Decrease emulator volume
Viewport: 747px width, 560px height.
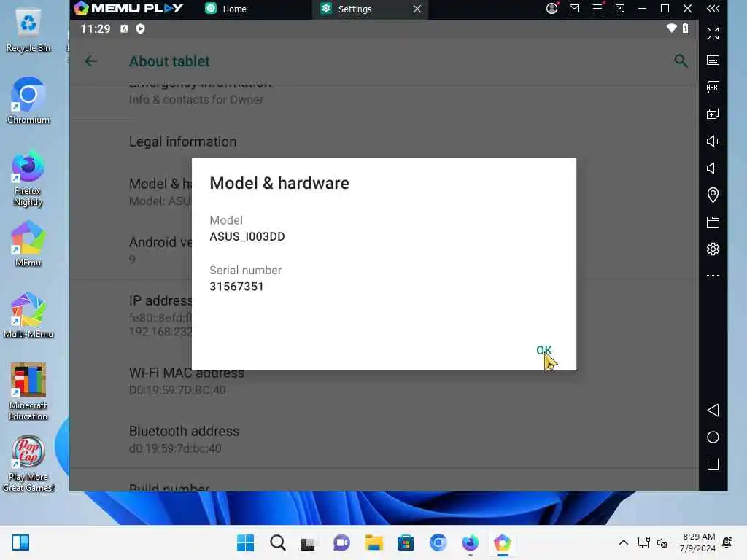tap(713, 168)
